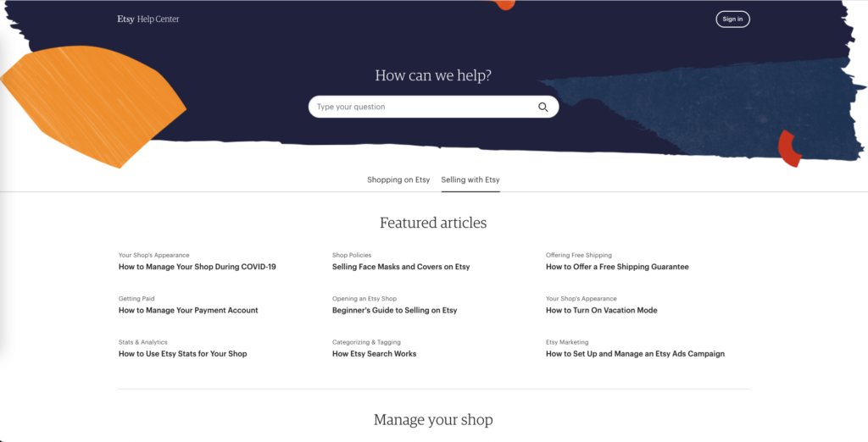
Task: Click the Shop Policies category label
Action: (352, 255)
